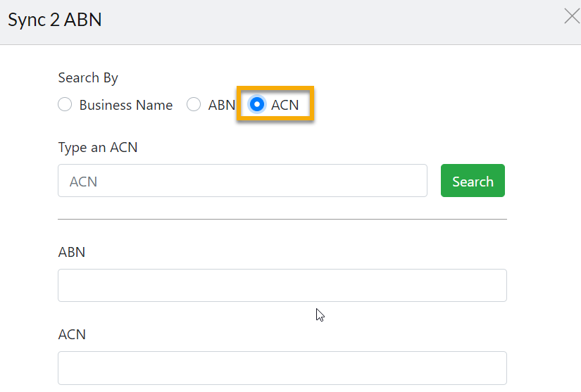Select the Business Name radio button
Viewport: 581px width, 392px height.
[65, 104]
